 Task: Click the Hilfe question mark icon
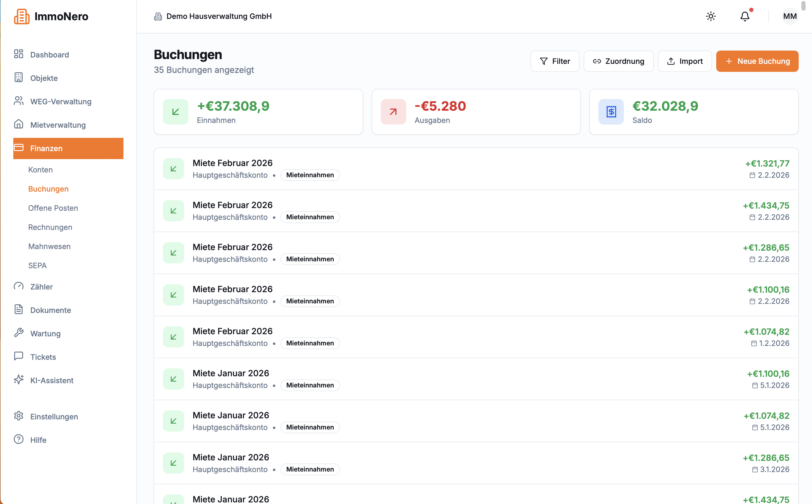click(19, 439)
